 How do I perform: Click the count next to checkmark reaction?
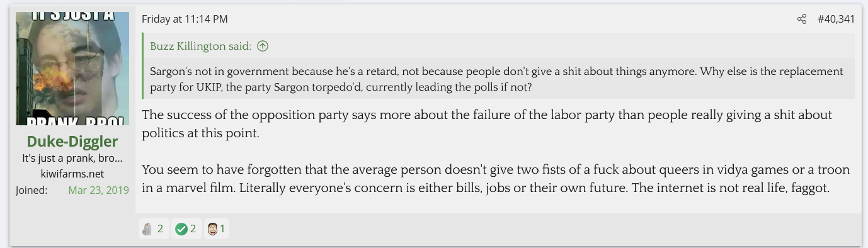(193, 229)
